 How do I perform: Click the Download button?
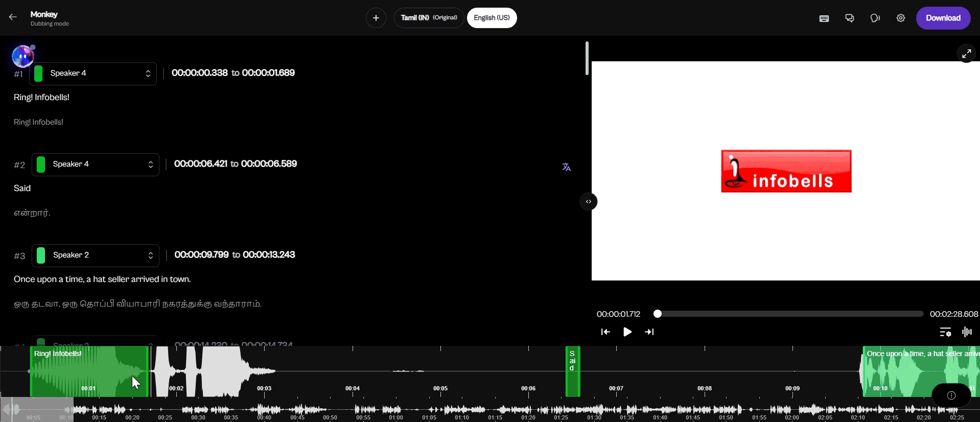coord(943,18)
